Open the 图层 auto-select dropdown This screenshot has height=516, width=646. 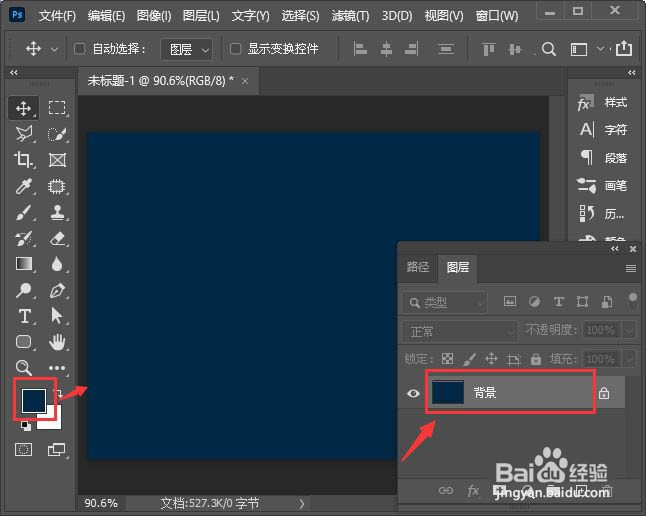(x=187, y=49)
